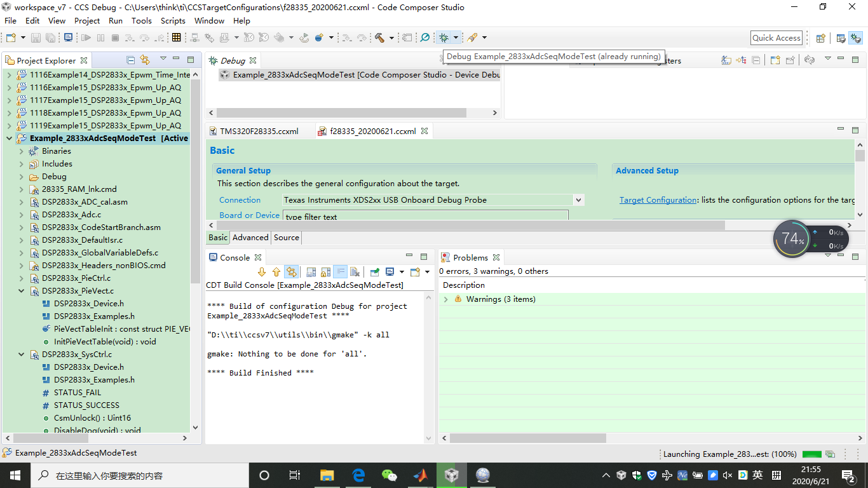The height and width of the screenshot is (488, 868).
Task: Open the Run menu
Action: (116, 20)
